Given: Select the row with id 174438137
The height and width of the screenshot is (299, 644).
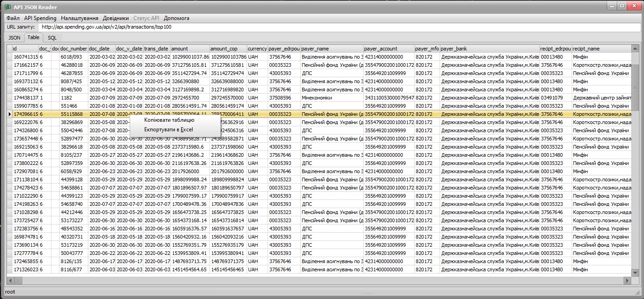Looking at the screenshot, I should point(319,98).
